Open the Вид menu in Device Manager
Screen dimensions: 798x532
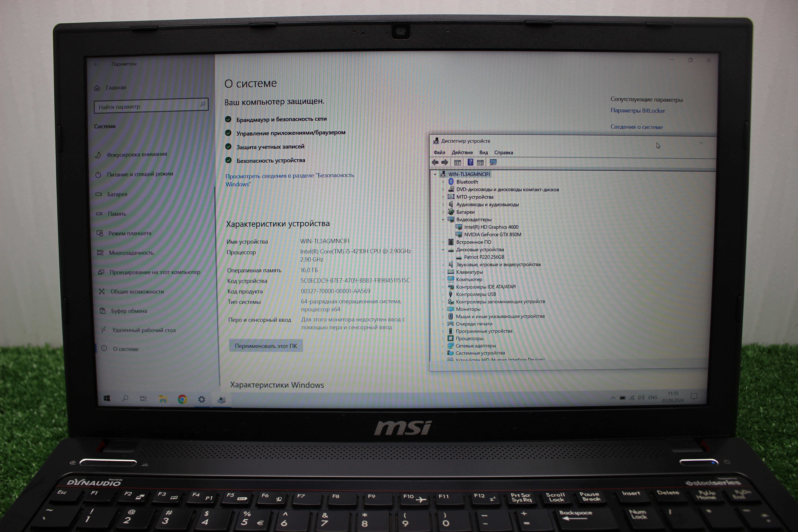(x=484, y=153)
